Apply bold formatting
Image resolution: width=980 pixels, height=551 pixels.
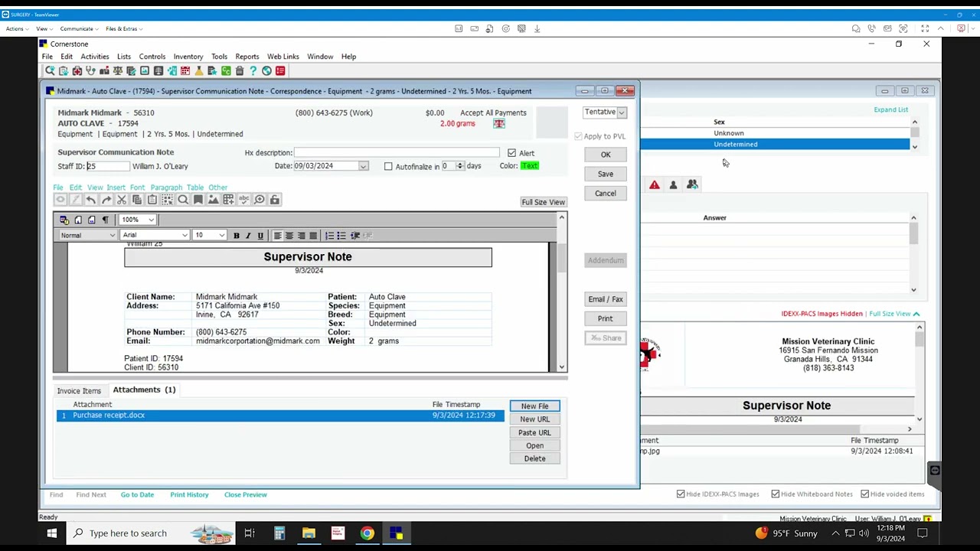click(236, 236)
